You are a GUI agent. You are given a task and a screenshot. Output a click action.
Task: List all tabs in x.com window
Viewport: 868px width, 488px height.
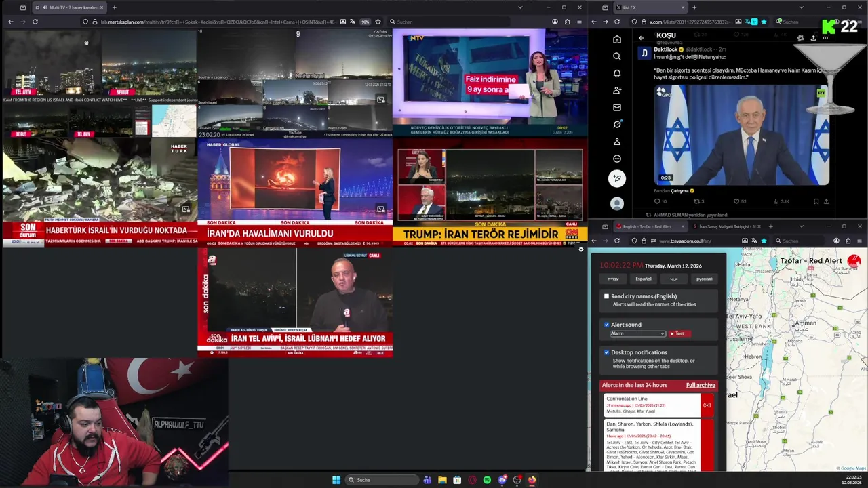pos(801,7)
